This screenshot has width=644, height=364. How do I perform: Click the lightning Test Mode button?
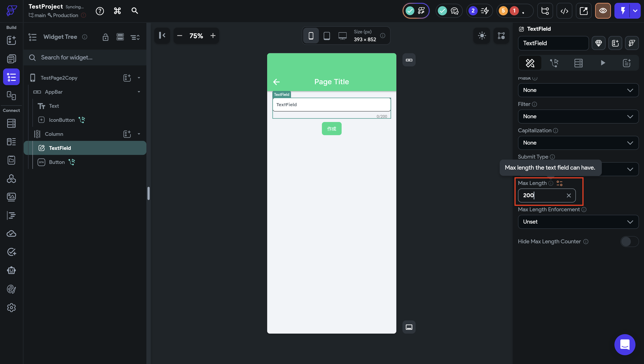(623, 11)
